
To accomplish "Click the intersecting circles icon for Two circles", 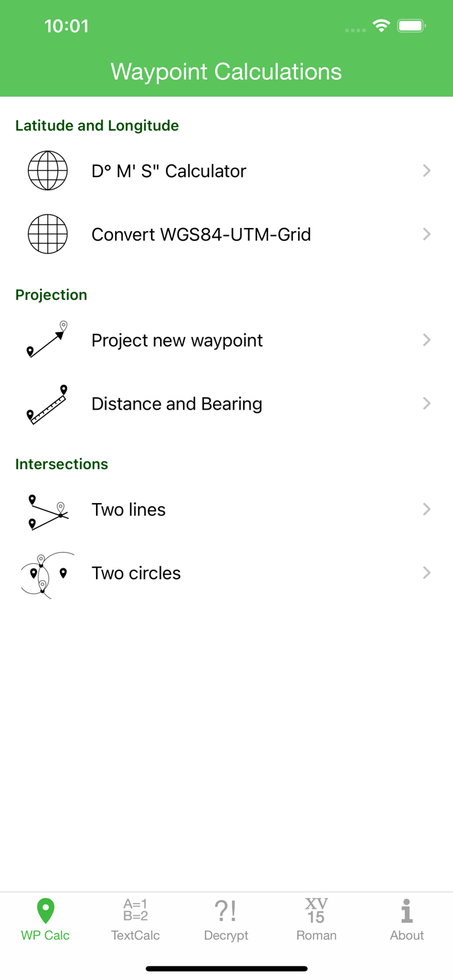I will tap(47, 573).
